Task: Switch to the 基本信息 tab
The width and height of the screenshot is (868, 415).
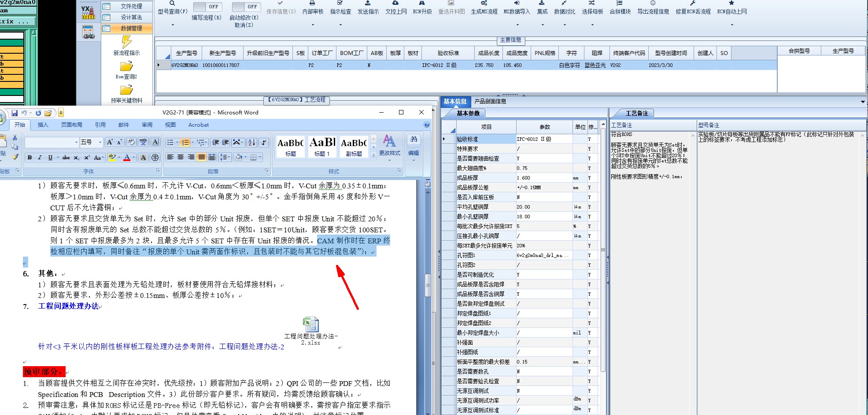Action: (x=455, y=101)
